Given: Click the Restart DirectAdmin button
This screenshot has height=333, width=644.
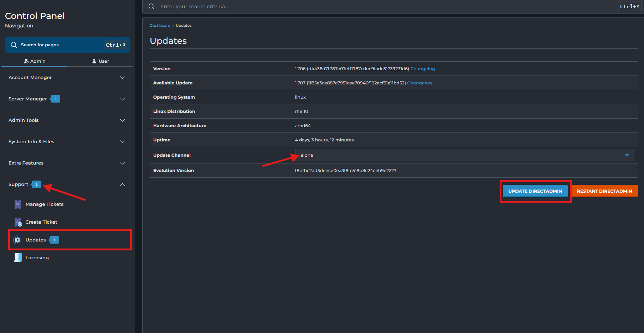Looking at the screenshot, I should coord(604,191).
